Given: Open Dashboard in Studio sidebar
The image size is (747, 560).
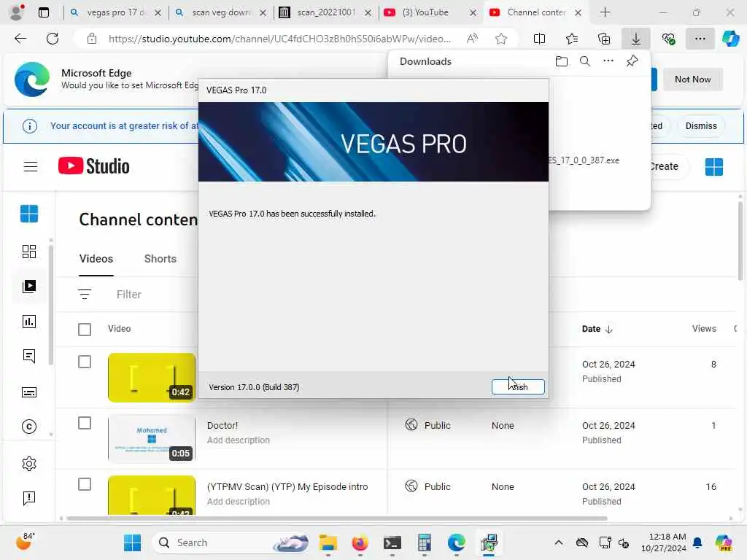Looking at the screenshot, I should (29, 252).
